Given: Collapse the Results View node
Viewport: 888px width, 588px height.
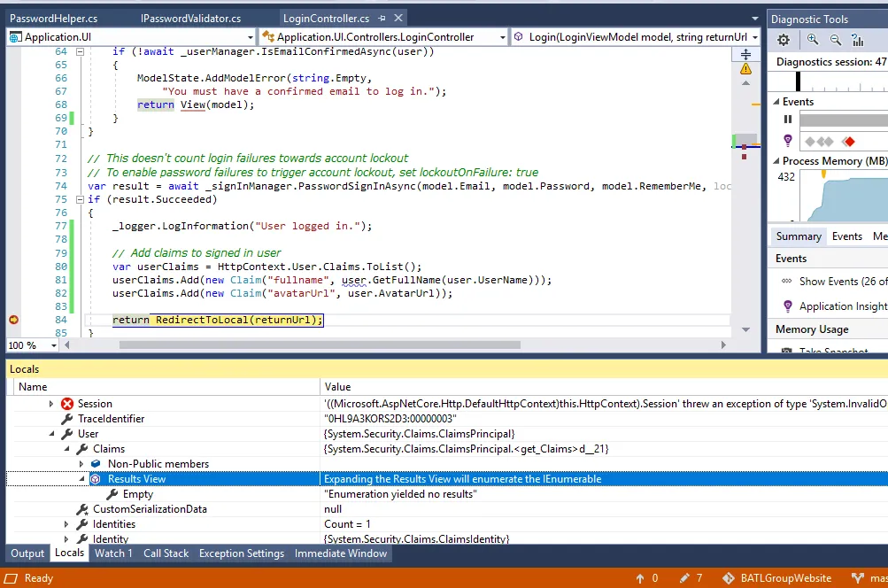Looking at the screenshot, I should [x=81, y=479].
